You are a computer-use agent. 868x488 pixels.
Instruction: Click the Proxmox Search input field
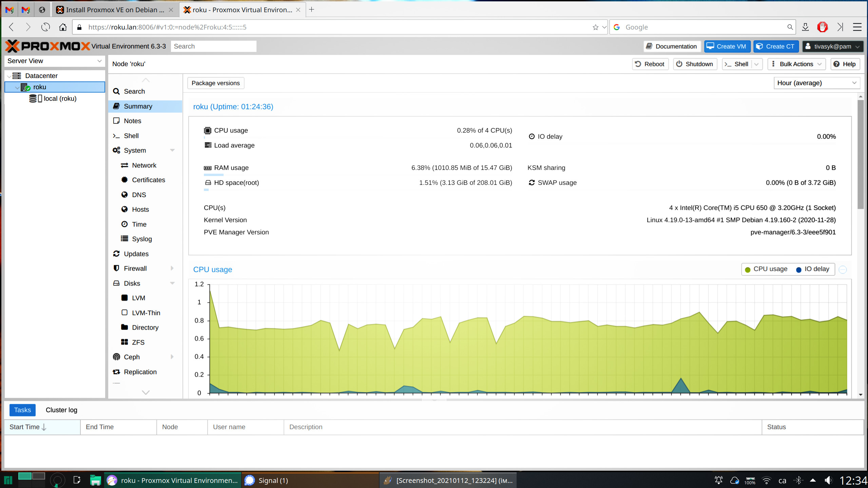tap(213, 46)
